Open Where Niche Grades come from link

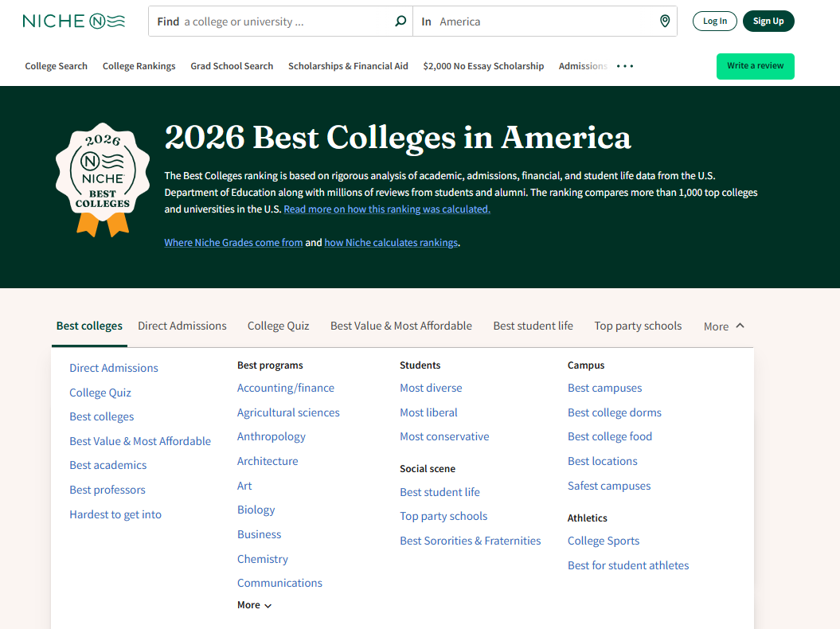click(x=233, y=243)
